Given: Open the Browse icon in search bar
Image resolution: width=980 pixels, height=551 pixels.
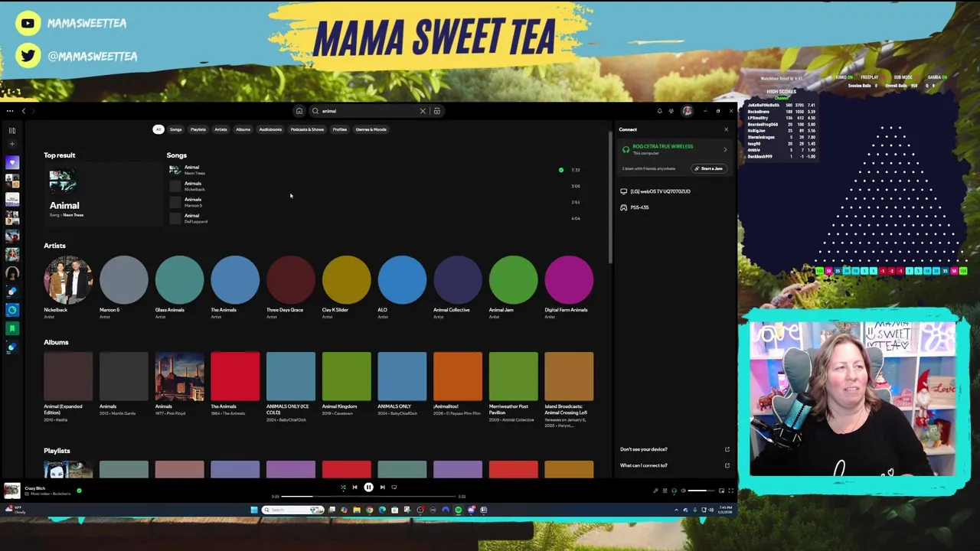Looking at the screenshot, I should point(437,111).
